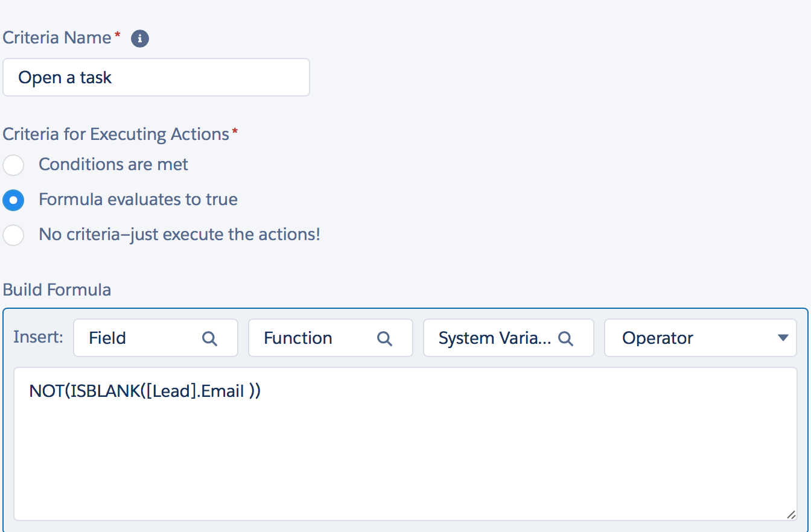This screenshot has width=811, height=532.
Task: Select the "Conditions are met" radio button
Action: 13,165
